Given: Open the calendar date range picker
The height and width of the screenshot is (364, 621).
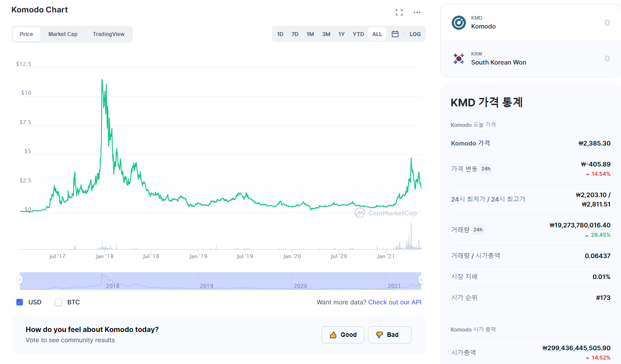Looking at the screenshot, I should pyautogui.click(x=395, y=34).
